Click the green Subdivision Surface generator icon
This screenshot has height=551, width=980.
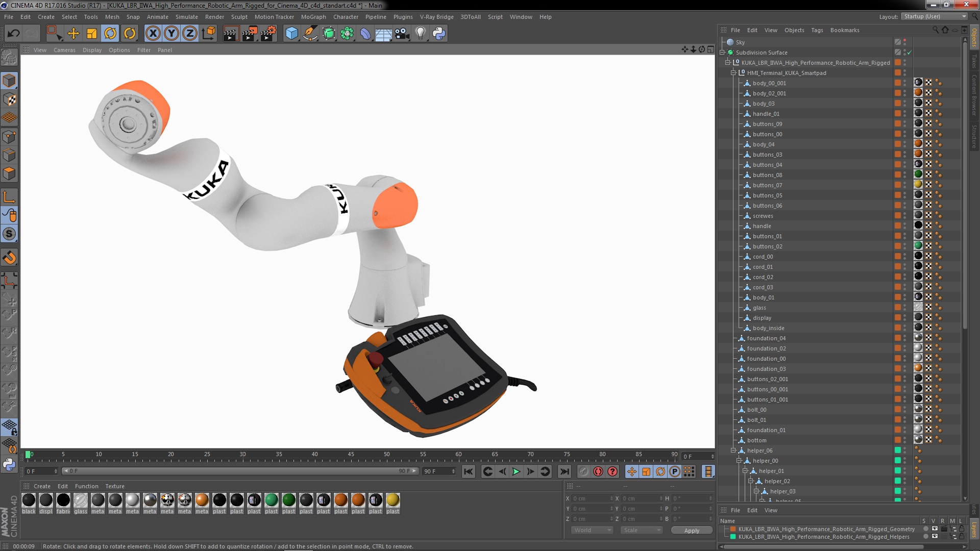329,34
